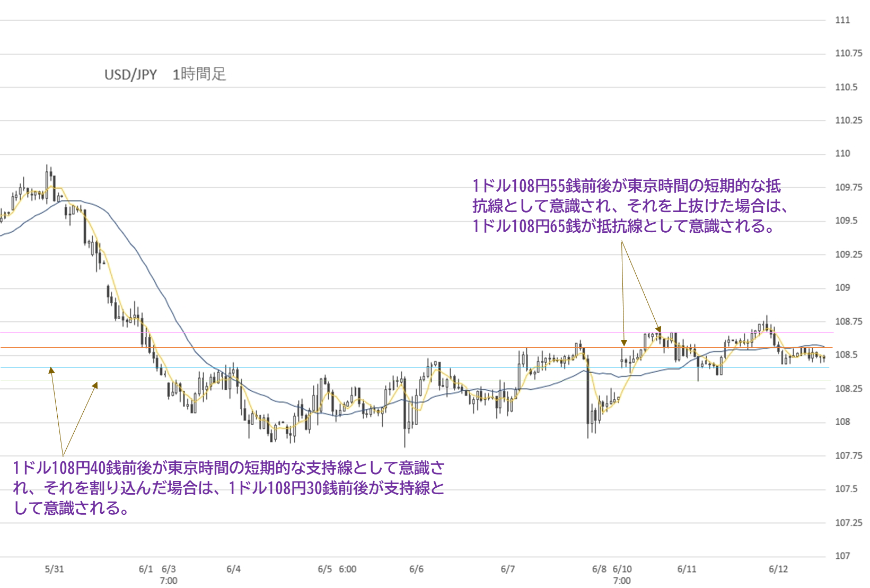The image size is (870, 588).
Task: Select the 108.25 price axis label
Action: pos(849,389)
